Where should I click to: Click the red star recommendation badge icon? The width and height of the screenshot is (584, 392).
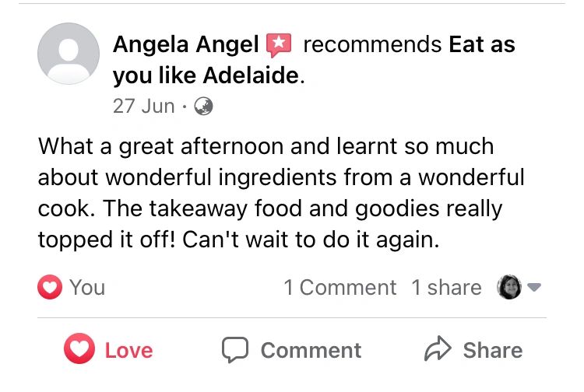coord(278,45)
